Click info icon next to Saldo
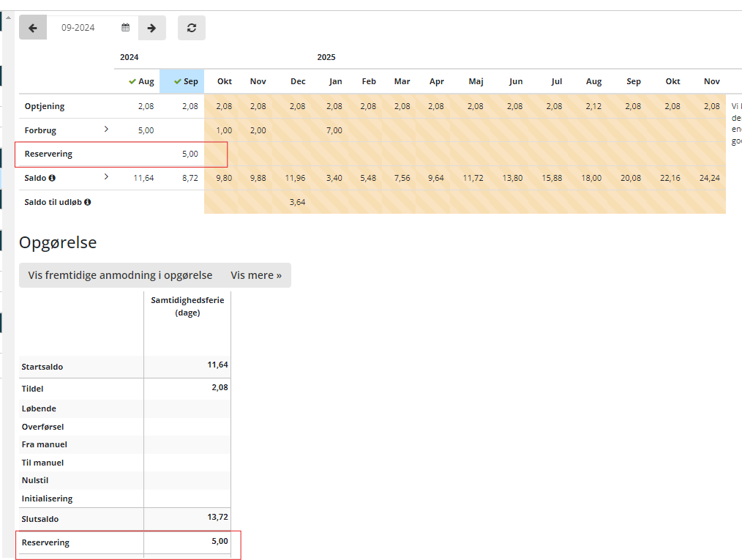The width and height of the screenshot is (742, 560). point(52,178)
